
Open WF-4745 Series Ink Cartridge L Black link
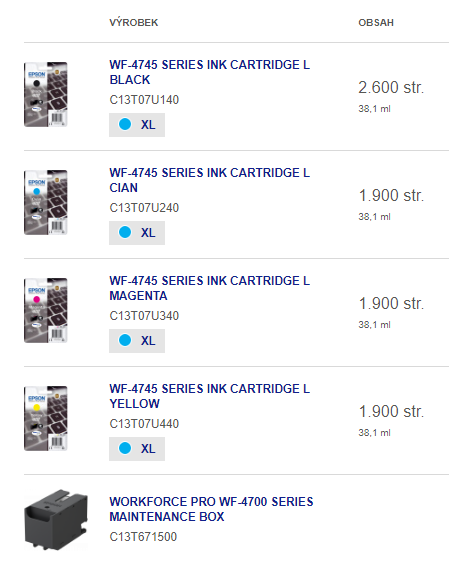209,72
